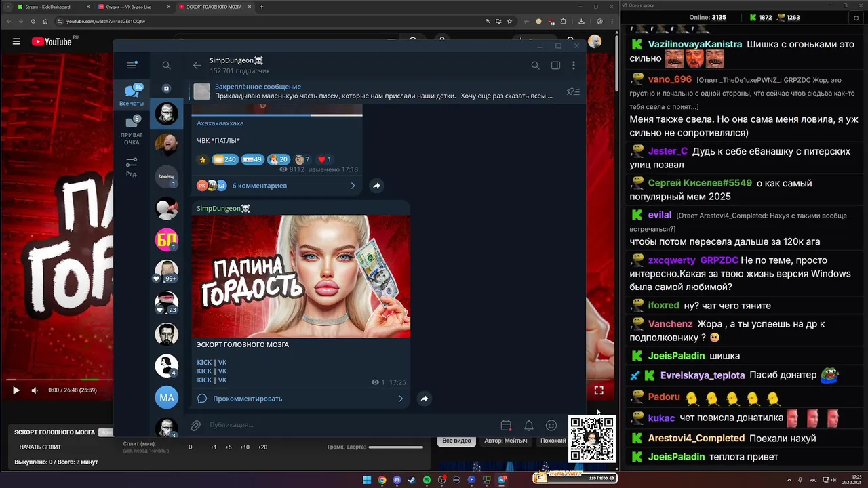Screen dimensions: 868x488
Task: Click username 'VazilinovayaKanistra' in chat
Action: coord(695,44)
